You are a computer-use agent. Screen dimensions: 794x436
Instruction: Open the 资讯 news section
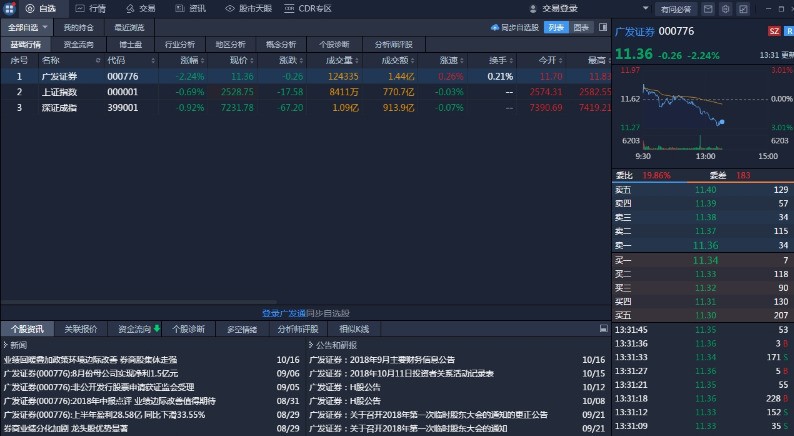(190, 9)
